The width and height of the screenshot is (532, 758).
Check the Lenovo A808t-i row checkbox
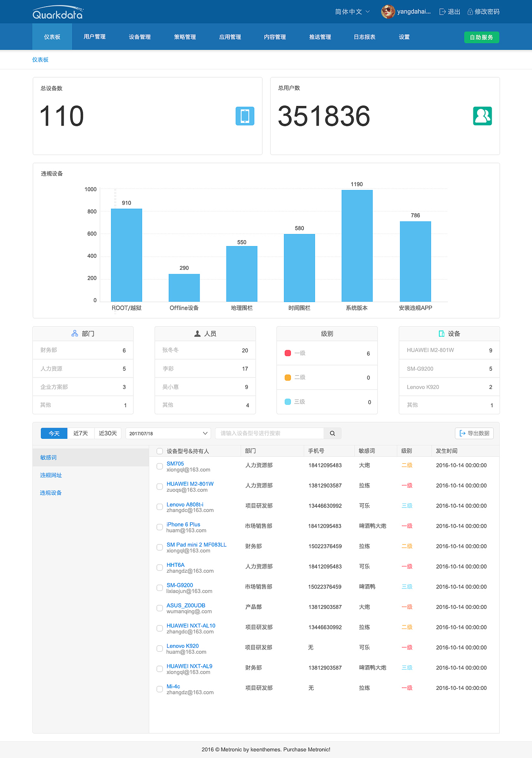coord(160,507)
